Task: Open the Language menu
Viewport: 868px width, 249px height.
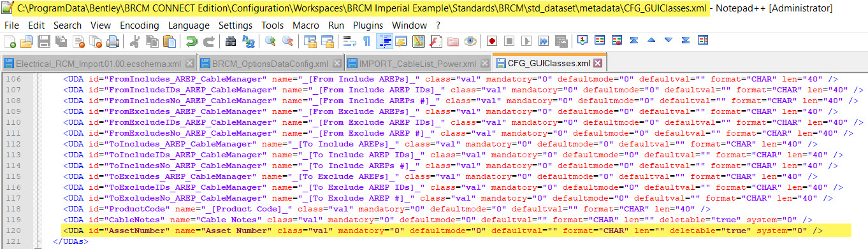Action: (189, 25)
